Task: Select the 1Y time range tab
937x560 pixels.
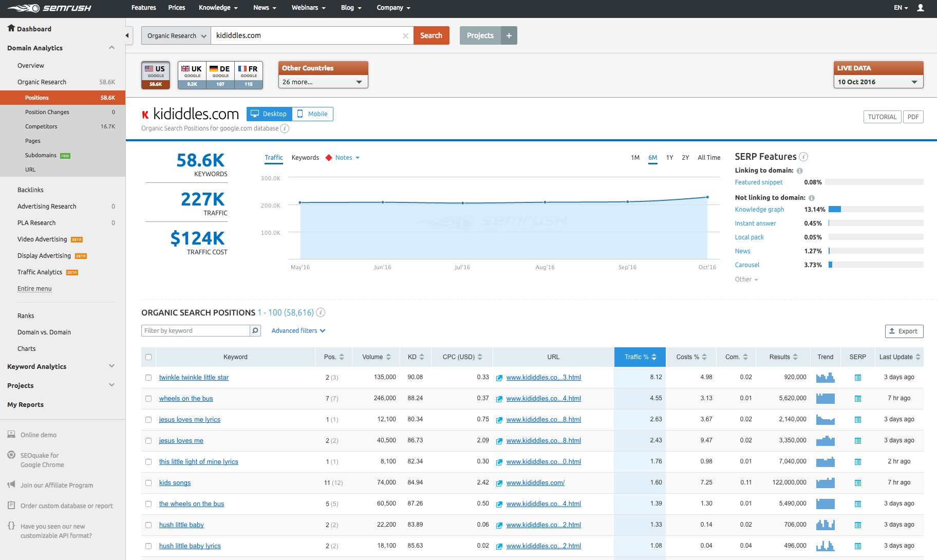Action: click(x=669, y=158)
